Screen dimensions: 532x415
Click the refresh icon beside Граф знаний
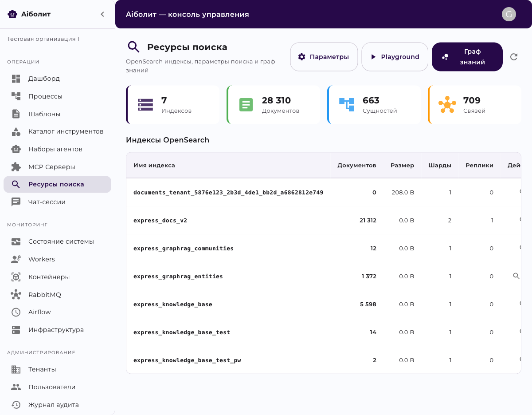tap(514, 57)
